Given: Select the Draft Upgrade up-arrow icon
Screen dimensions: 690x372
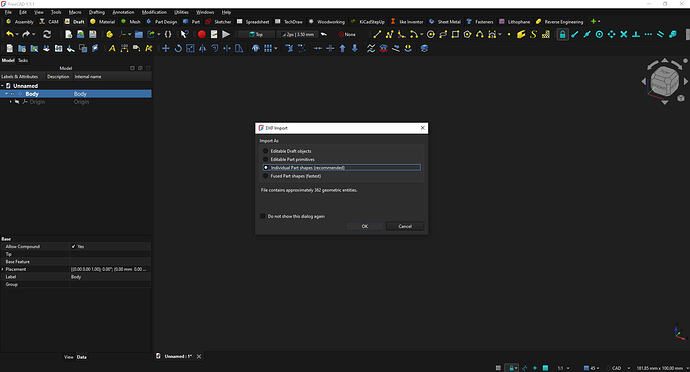Looking at the screenshot, I should pos(342,48).
